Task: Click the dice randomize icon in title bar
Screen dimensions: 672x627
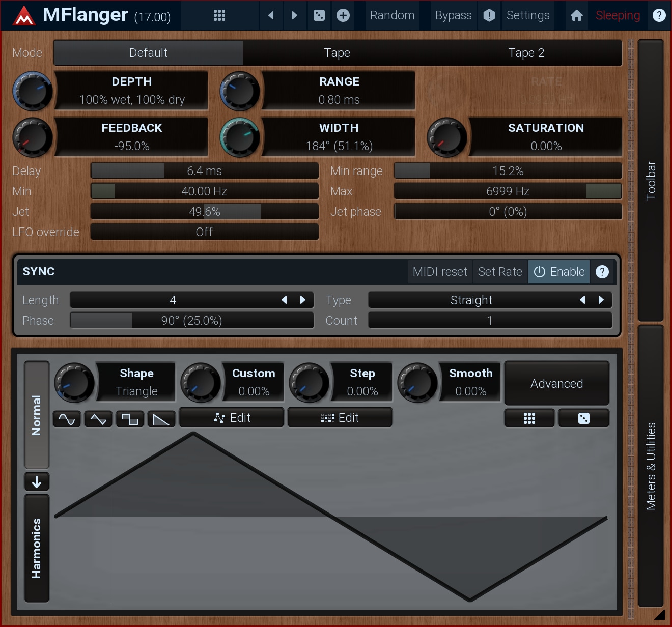Action: coord(319,15)
